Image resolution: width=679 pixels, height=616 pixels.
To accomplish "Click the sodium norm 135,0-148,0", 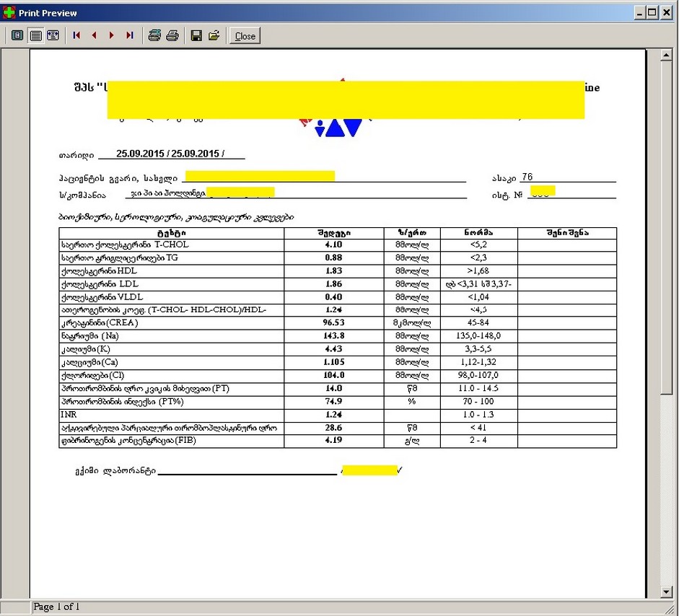I will pyautogui.click(x=478, y=336).
